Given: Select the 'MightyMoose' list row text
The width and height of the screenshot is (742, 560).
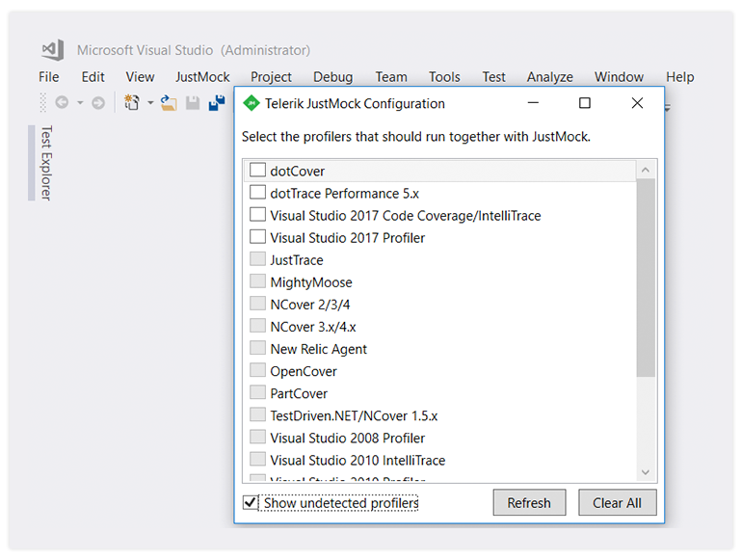Looking at the screenshot, I should (x=311, y=282).
